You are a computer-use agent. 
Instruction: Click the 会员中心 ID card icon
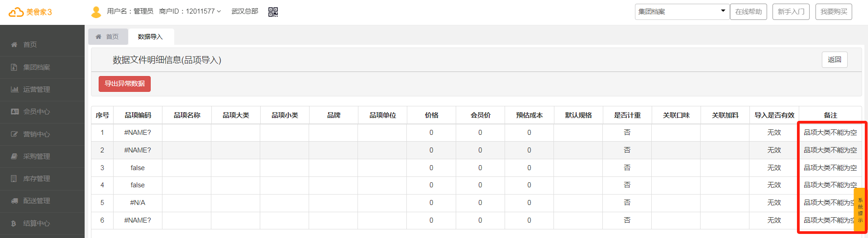(x=14, y=112)
